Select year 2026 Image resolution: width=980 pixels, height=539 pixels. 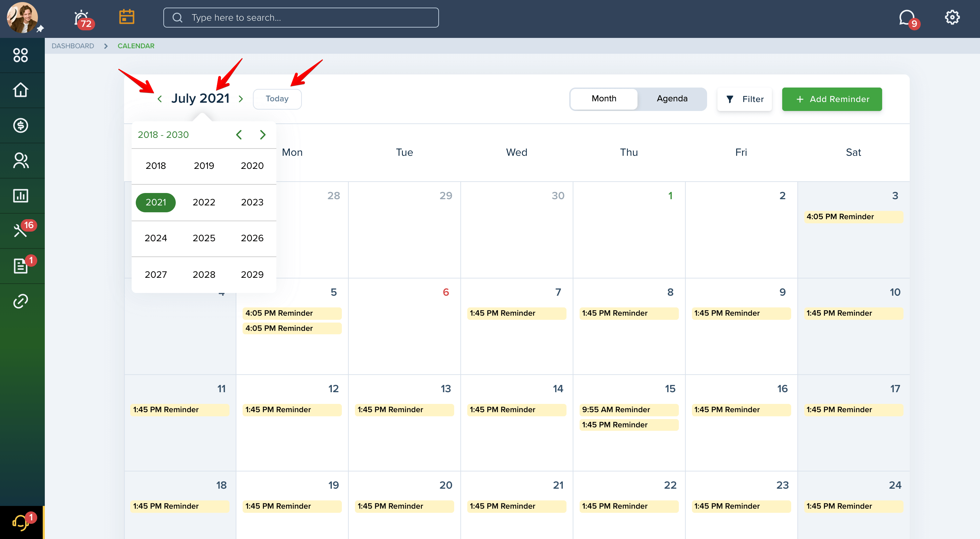tap(252, 238)
